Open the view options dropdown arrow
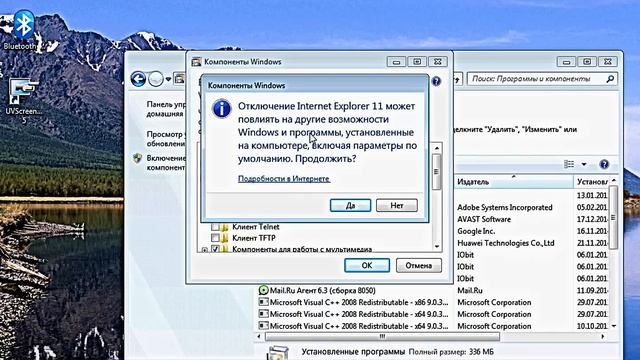 pyautogui.click(x=584, y=164)
